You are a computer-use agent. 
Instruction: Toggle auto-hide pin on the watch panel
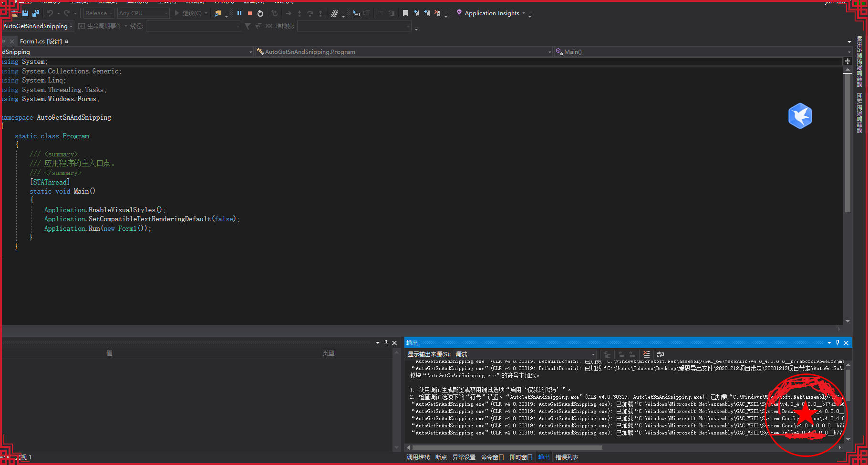[x=386, y=343]
